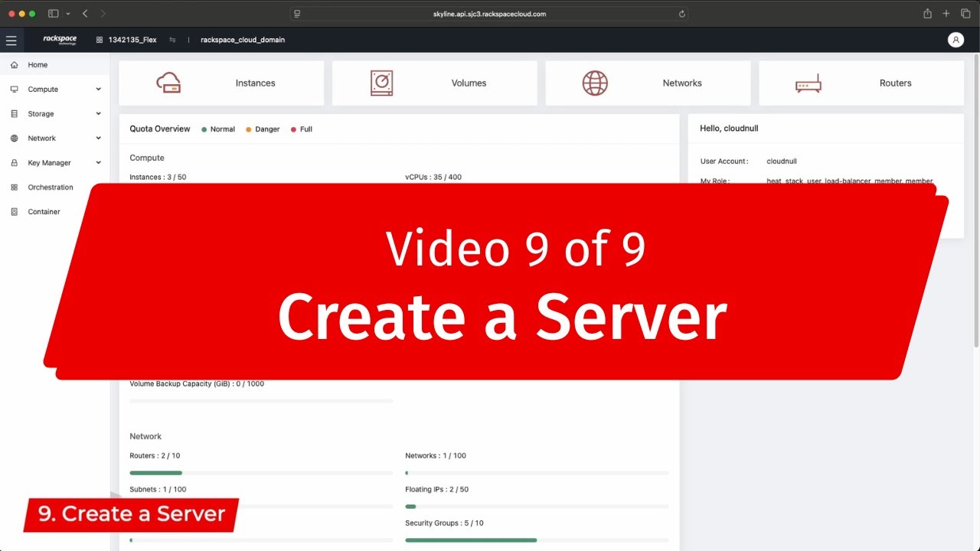
Task: Select the Hello, cloudnull heading
Action: coord(729,129)
